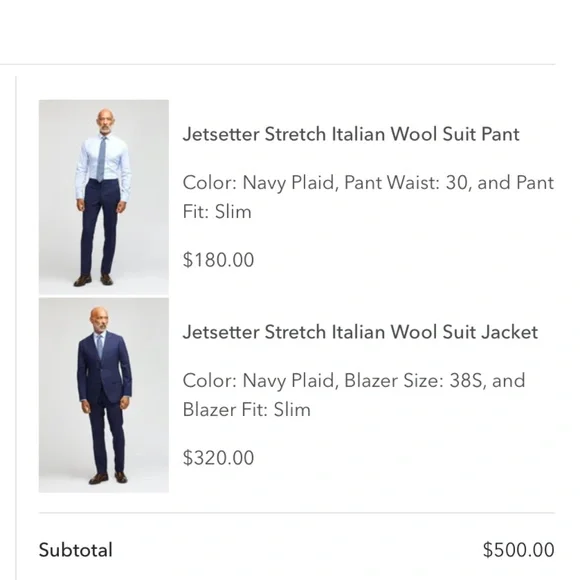
Task: Click the $500.00 subtotal amount
Action: (x=519, y=550)
